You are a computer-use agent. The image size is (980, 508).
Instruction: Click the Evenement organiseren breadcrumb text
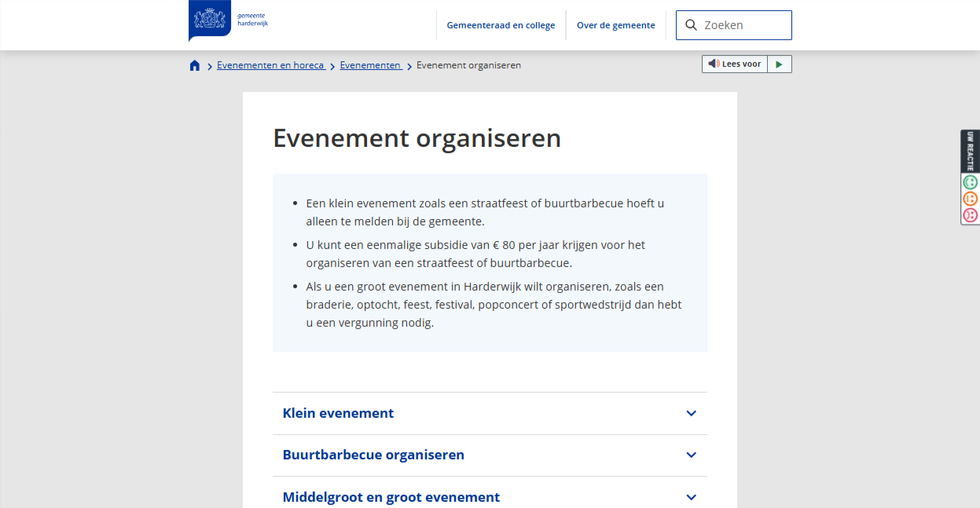click(x=468, y=65)
